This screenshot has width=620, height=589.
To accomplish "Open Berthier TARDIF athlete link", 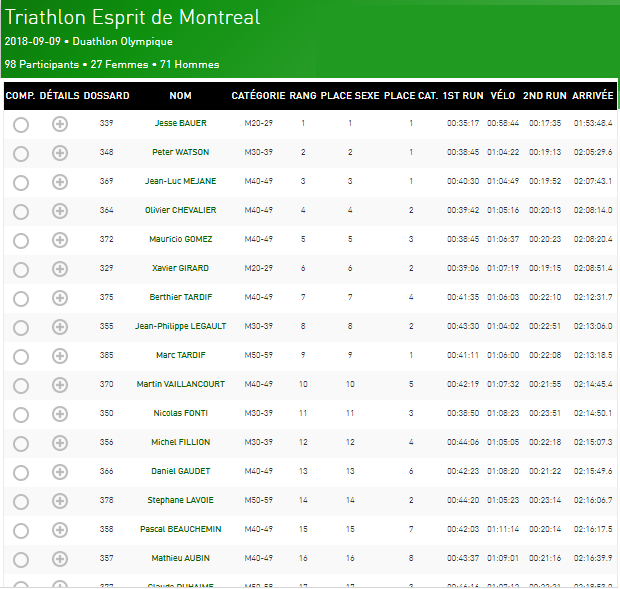I will pyautogui.click(x=181, y=297).
